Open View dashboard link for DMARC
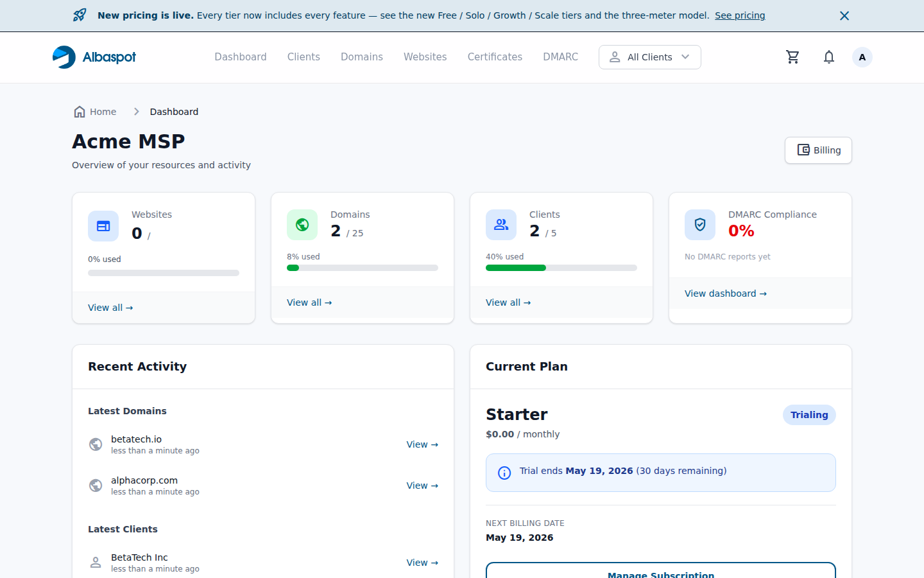Image resolution: width=924 pixels, height=578 pixels. click(x=726, y=293)
